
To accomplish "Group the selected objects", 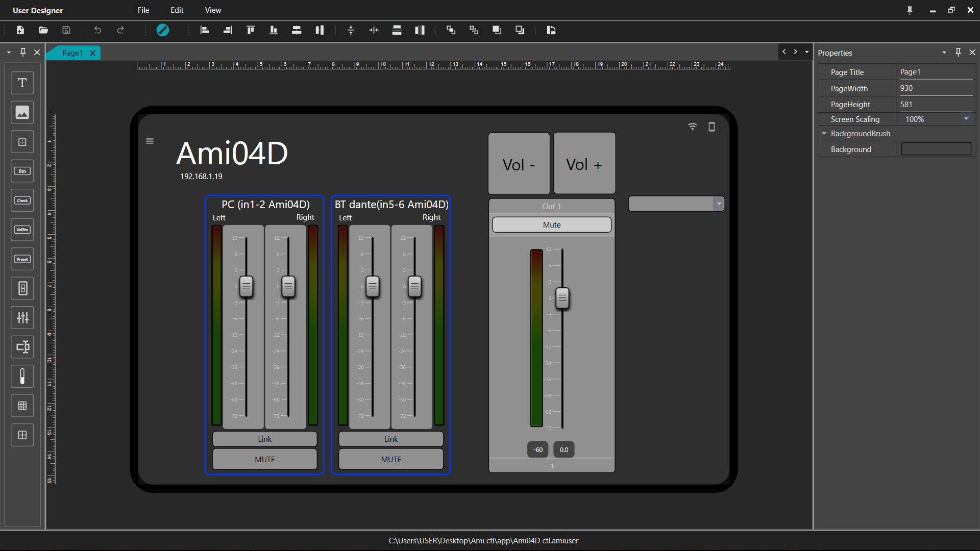I will pos(451,30).
